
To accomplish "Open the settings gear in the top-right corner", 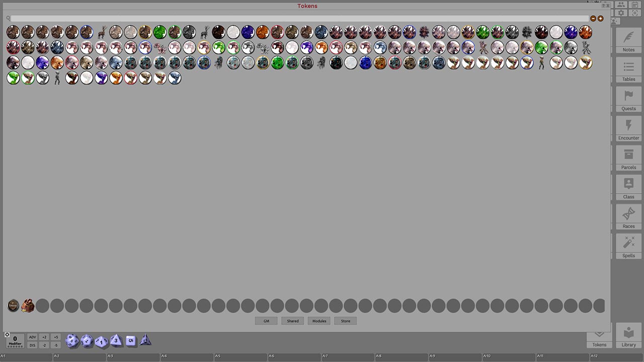I will (621, 13).
